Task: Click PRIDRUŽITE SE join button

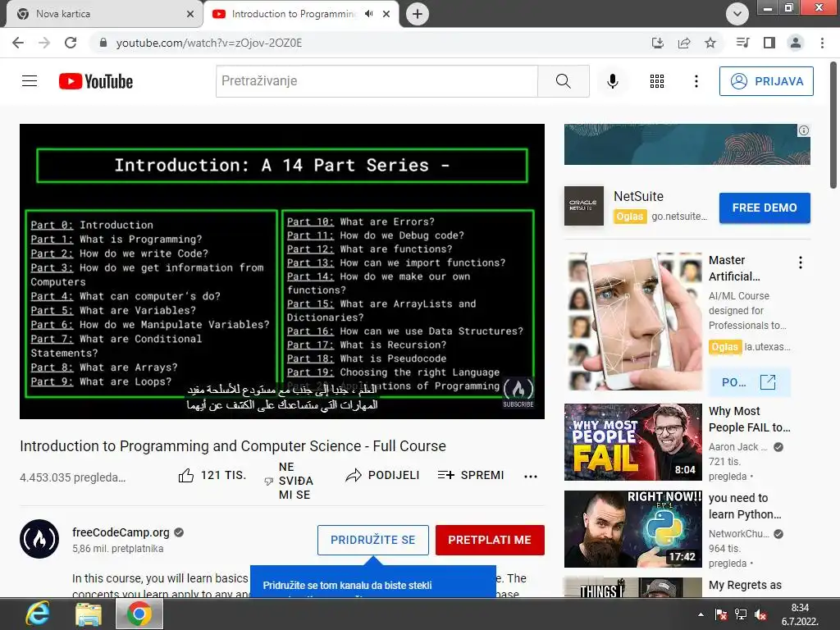Action: [x=373, y=540]
